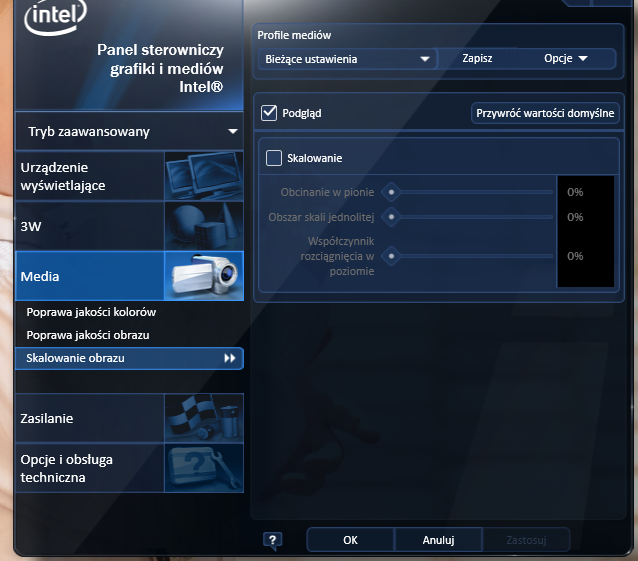Expand the Opcje dropdown menu
The height and width of the screenshot is (561, 638).
pos(566,59)
